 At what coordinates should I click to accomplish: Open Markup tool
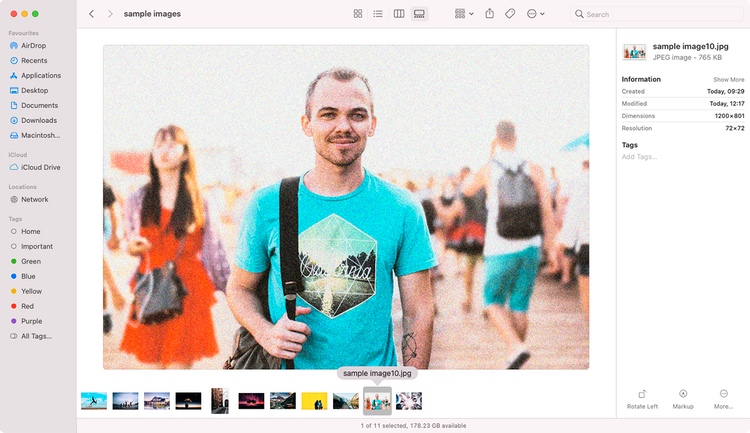coord(683,393)
